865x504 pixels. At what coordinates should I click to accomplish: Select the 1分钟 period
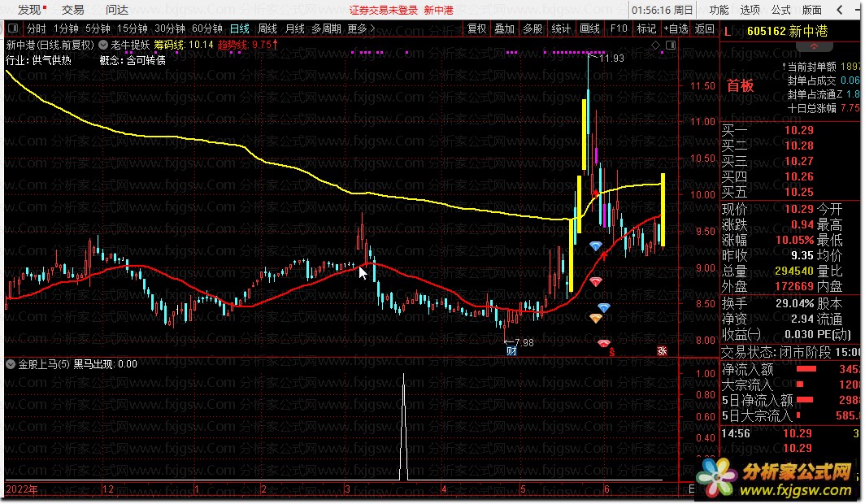[66, 28]
